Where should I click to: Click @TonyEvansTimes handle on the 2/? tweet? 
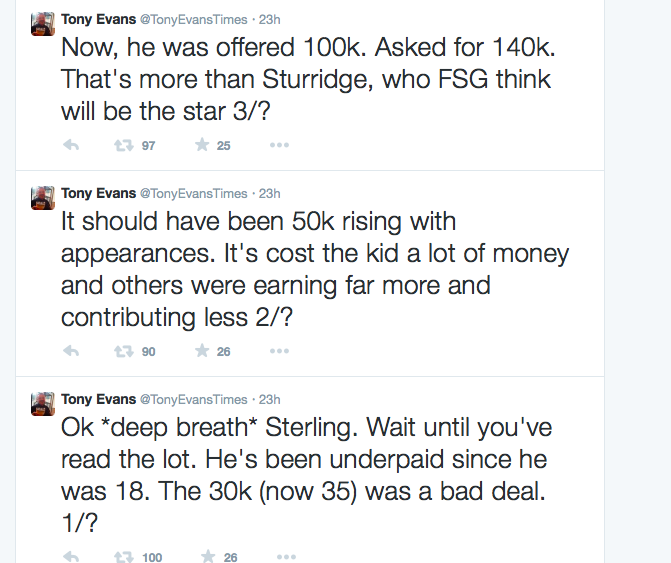click(x=194, y=192)
